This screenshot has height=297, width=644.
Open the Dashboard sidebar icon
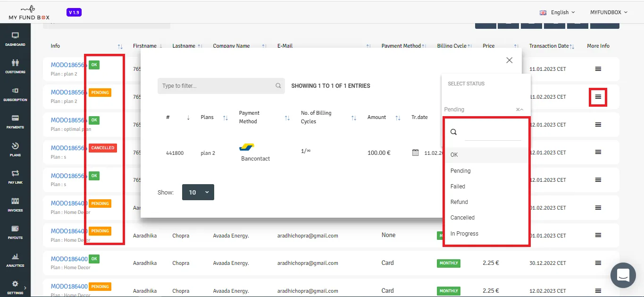tap(15, 39)
